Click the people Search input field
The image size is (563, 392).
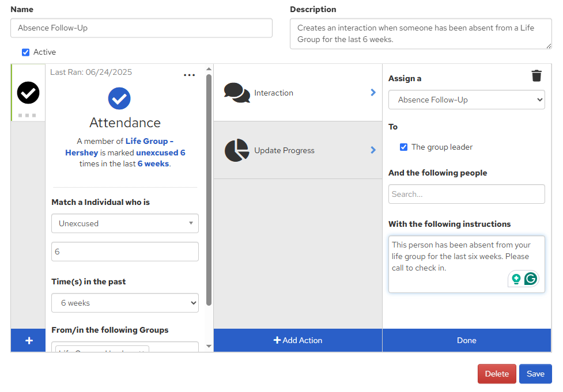[x=466, y=194]
